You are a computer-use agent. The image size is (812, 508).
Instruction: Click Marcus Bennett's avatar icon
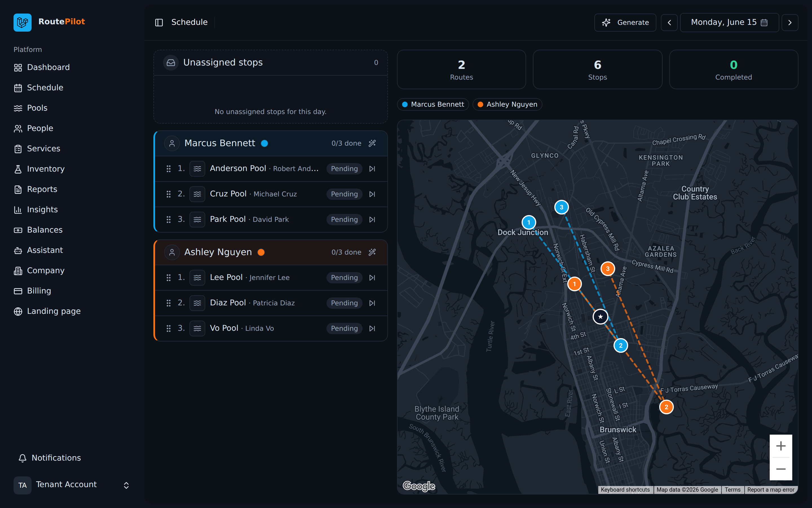pos(172,143)
